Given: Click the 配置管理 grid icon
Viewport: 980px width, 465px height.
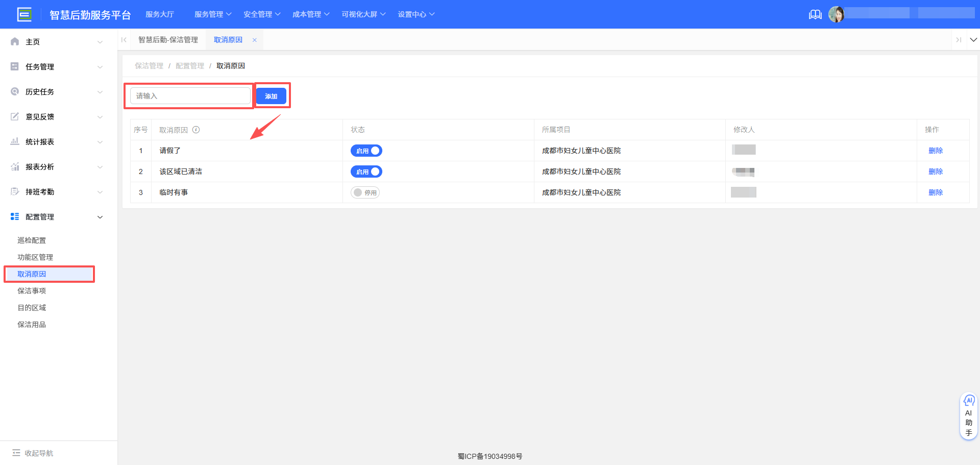Looking at the screenshot, I should pos(15,216).
